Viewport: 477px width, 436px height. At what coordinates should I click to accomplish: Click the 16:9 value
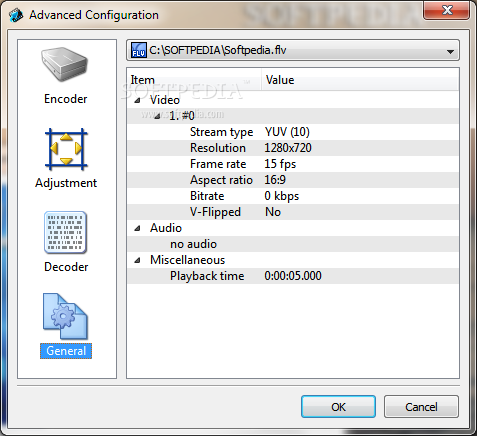pyautogui.click(x=275, y=180)
